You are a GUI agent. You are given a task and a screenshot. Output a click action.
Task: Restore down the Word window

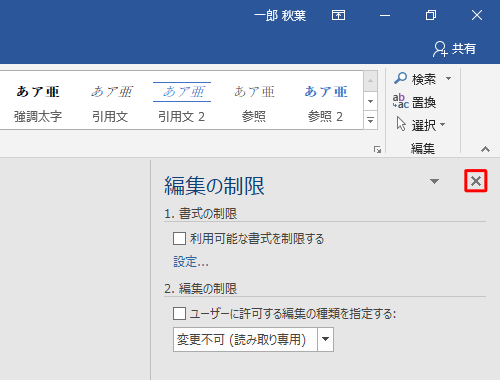point(431,15)
